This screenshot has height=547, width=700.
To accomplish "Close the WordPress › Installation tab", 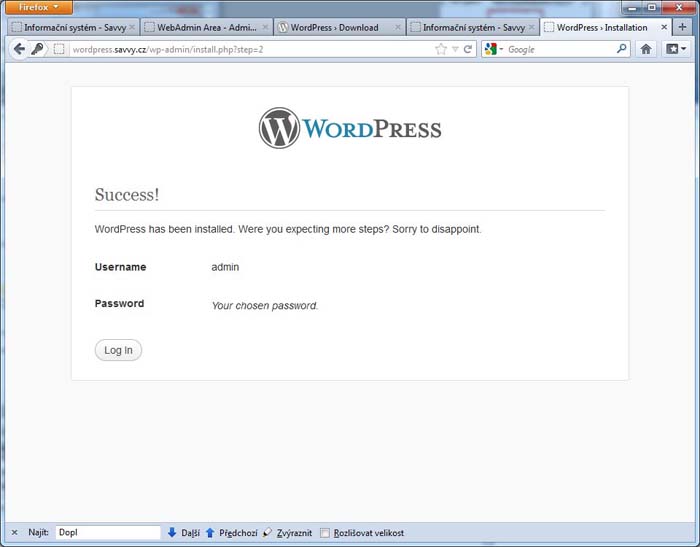I will [664, 28].
